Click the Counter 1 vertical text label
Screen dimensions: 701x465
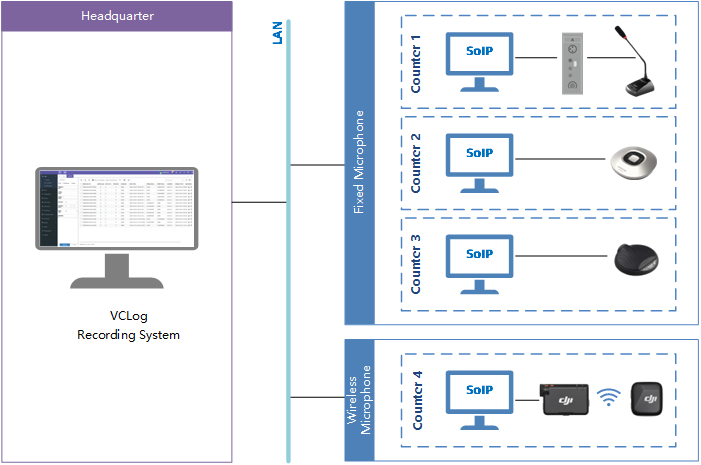[x=416, y=62]
